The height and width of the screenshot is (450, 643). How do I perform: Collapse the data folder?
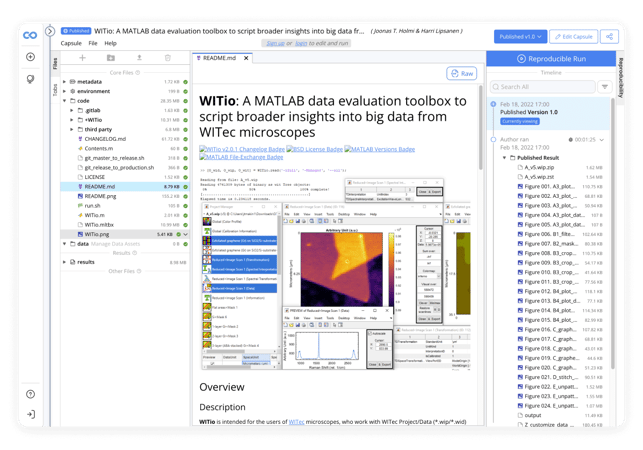coord(64,244)
